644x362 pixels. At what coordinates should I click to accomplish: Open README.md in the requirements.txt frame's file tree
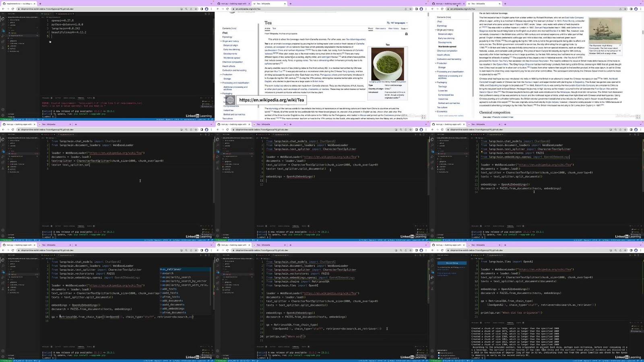[14, 51]
